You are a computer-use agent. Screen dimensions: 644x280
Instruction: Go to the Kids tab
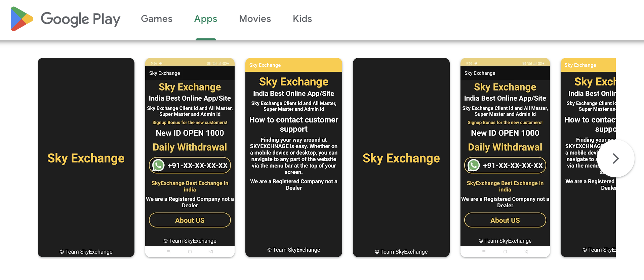pos(302,19)
